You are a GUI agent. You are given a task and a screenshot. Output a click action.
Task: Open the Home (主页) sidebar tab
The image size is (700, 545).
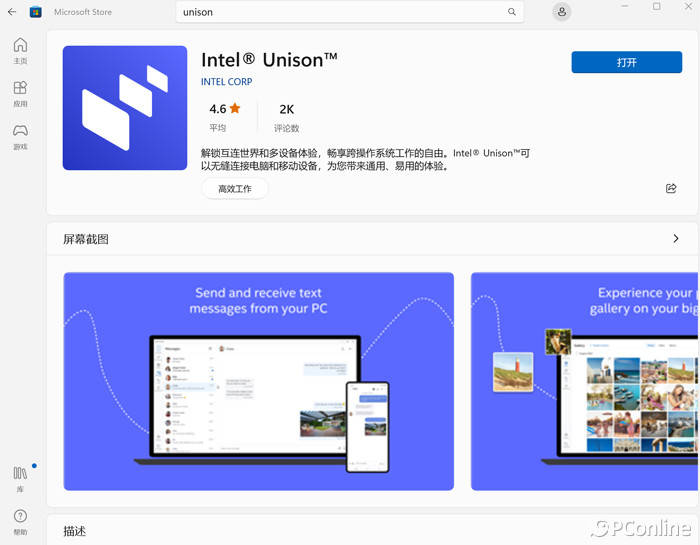[21, 51]
